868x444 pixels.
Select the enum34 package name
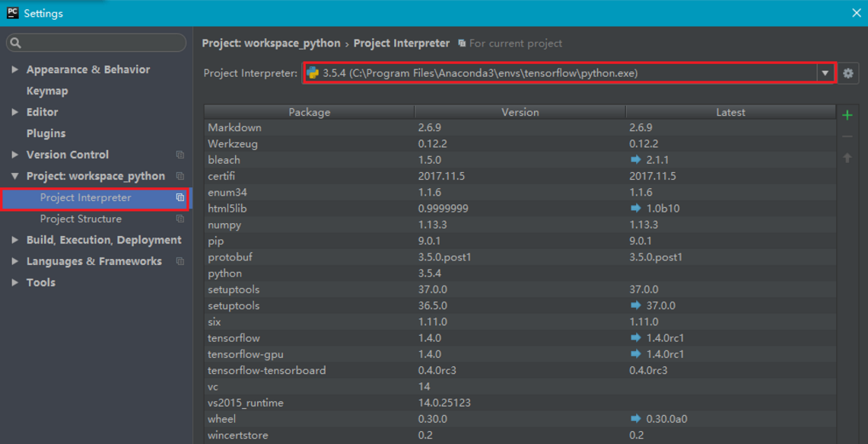226,193
